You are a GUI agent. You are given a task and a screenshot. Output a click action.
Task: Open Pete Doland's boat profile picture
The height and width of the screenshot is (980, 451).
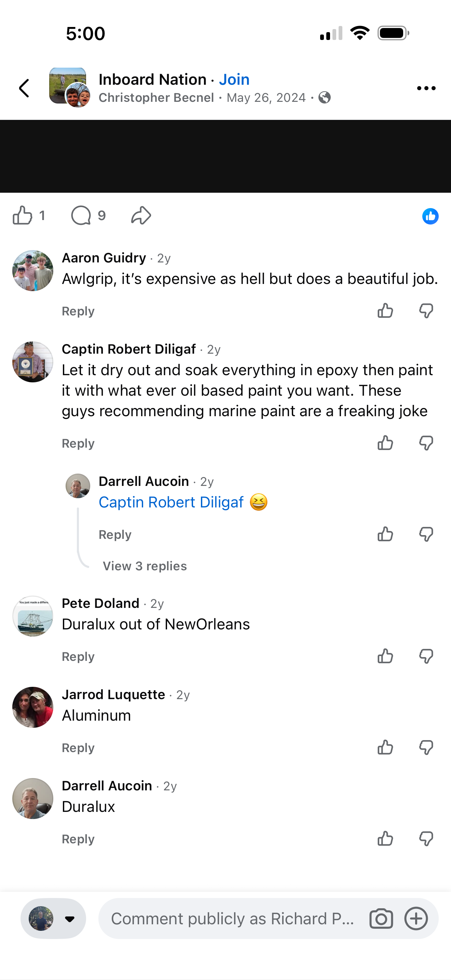[33, 616]
